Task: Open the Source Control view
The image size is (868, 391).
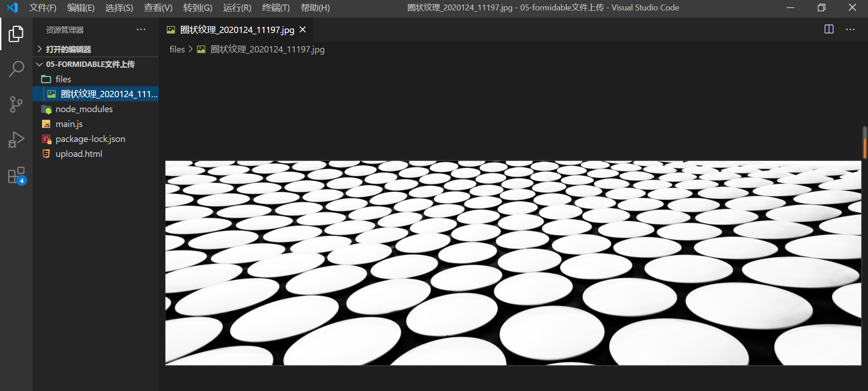Action: coord(16,104)
